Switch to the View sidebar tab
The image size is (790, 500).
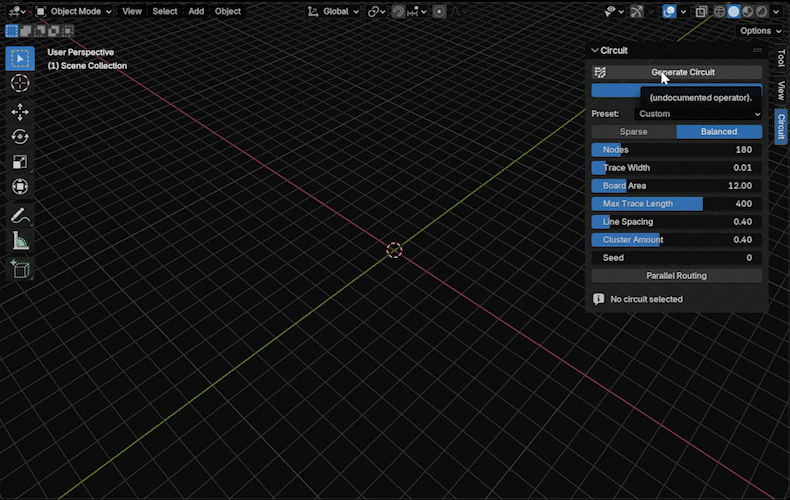pos(781,91)
